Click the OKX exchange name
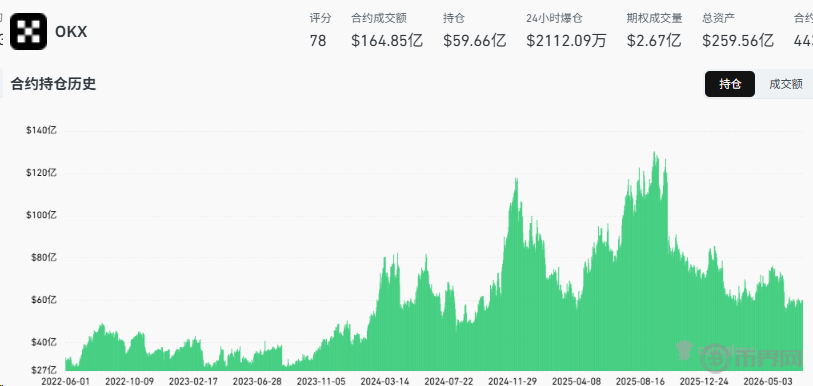The image size is (813, 386). pos(71,32)
